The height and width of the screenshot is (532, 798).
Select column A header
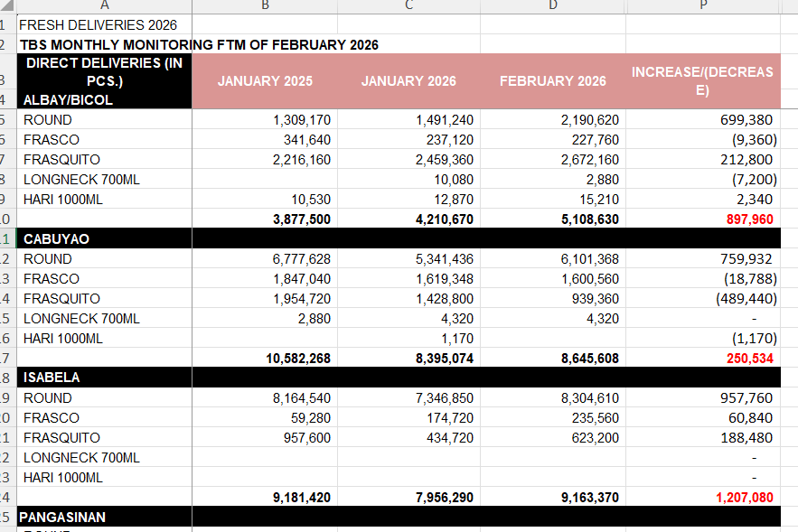(104, 6)
